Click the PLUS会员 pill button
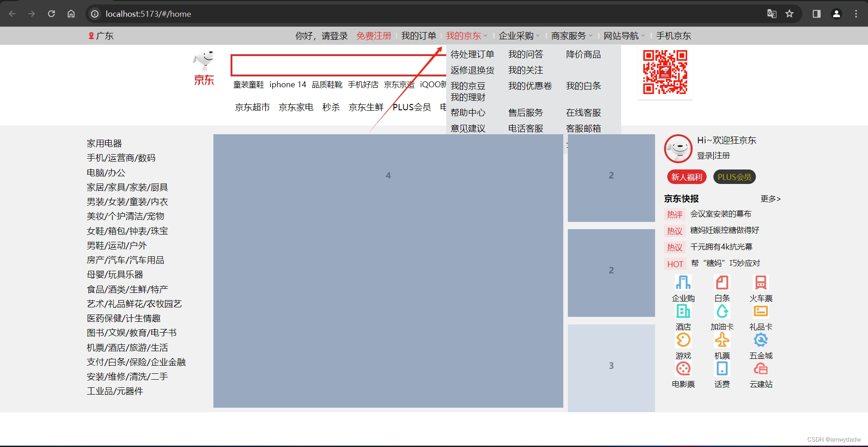This screenshot has width=868, height=447. tap(735, 177)
